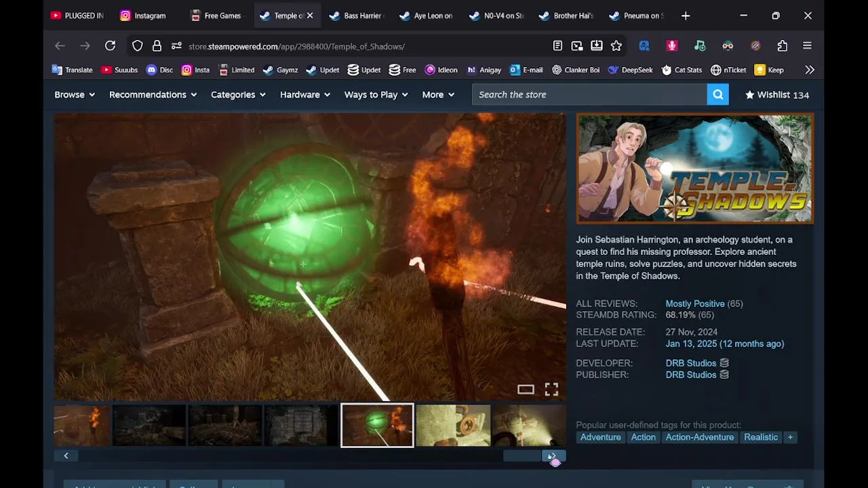Image resolution: width=868 pixels, height=488 pixels.
Task: Click the SteamDB icon beside publisher DRB Studios
Action: click(724, 374)
